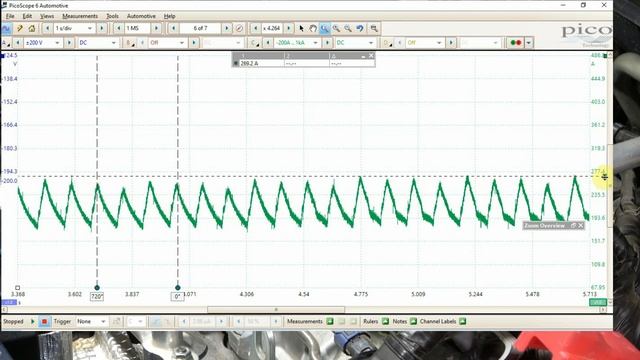
Task: Open the Views menu
Action: 47,16
